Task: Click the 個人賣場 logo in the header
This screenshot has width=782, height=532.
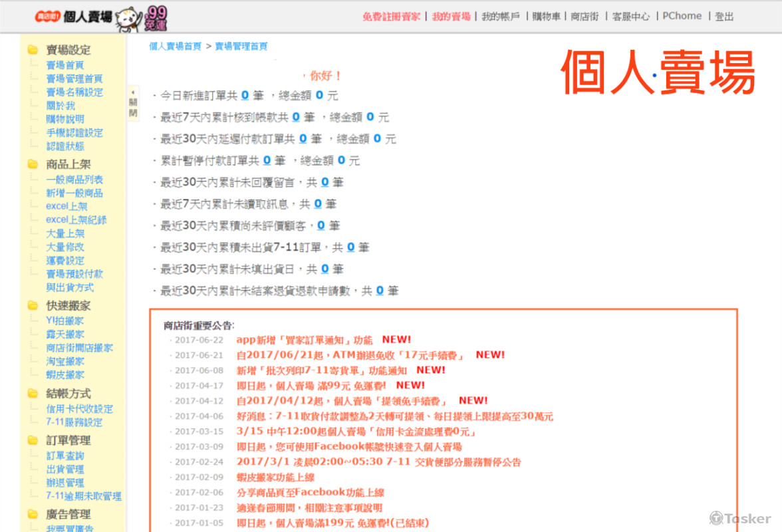Action: coord(73,17)
